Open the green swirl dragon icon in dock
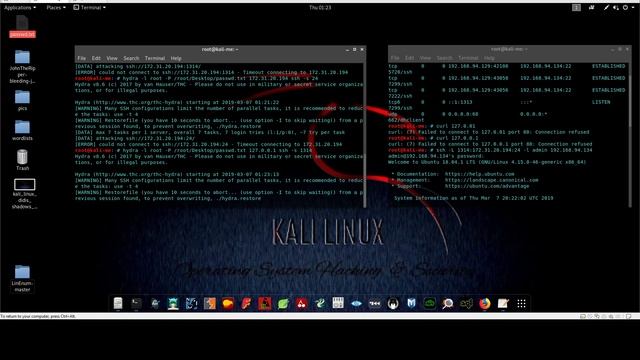Screen dimensions: 640x360 click(x=320, y=303)
